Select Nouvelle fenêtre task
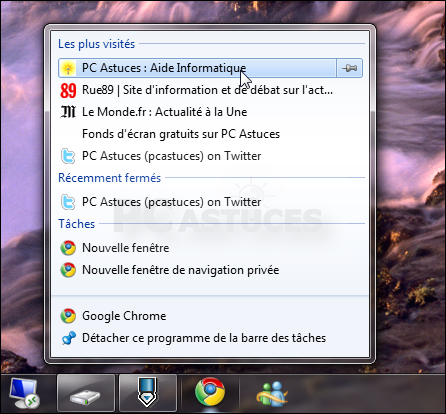 click(x=210, y=248)
